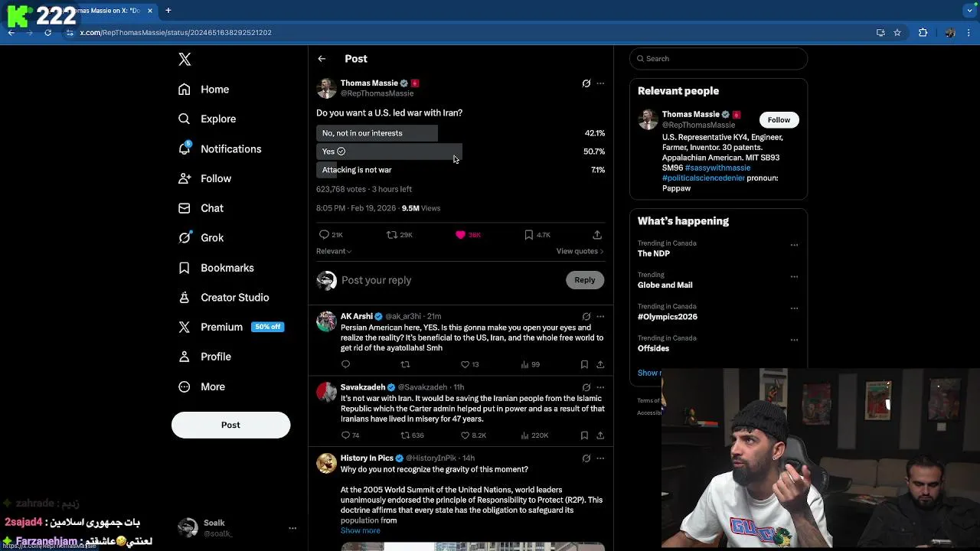980x551 pixels.
Task: Click the Reply button
Action: 585,280
